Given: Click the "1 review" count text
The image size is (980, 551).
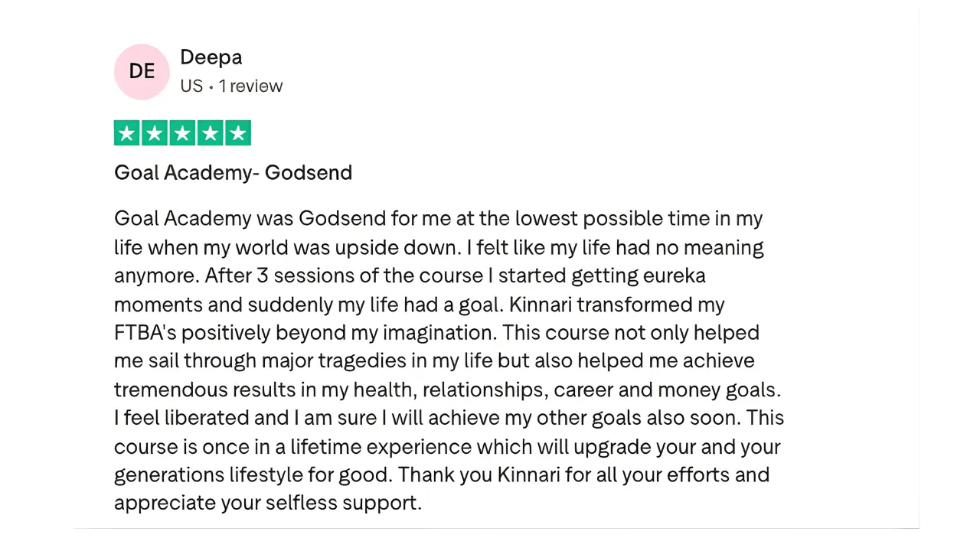Looking at the screenshot, I should 250,86.
